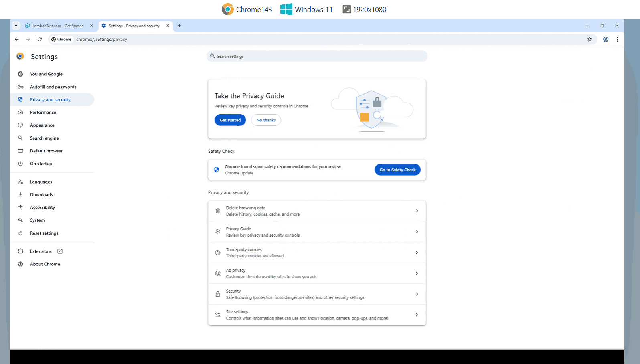Expand Delete browsing data chevron

[417, 211]
